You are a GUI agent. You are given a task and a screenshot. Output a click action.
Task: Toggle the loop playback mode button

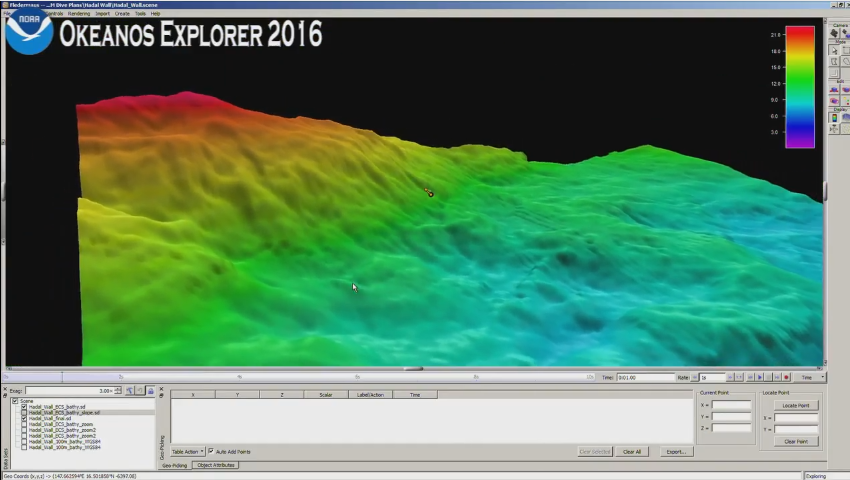[x=739, y=377]
